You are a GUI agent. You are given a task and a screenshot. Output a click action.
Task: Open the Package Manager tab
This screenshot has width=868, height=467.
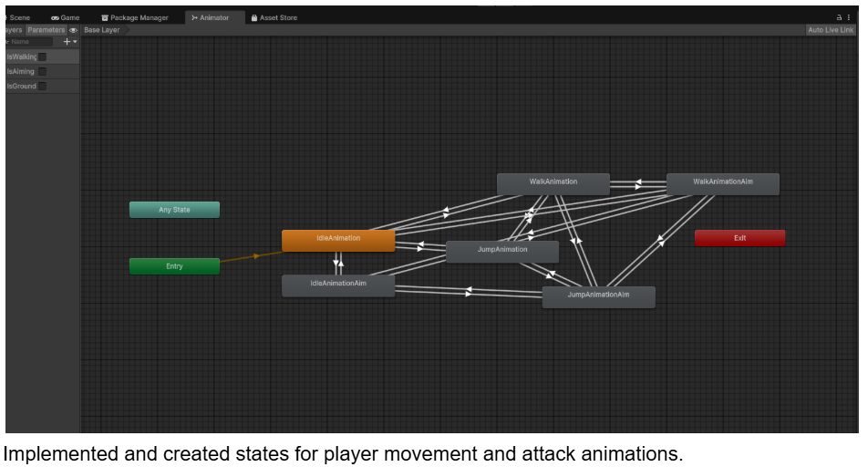tap(135, 17)
